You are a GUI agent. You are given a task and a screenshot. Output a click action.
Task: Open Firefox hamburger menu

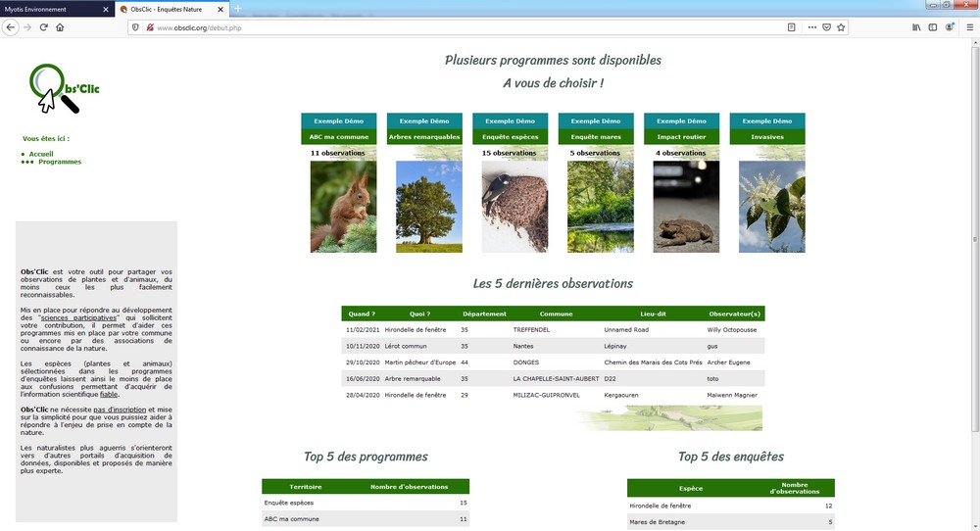pos(967,27)
